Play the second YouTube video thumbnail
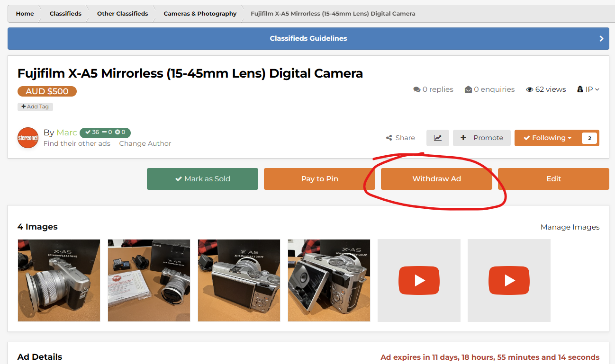Viewport: 615px width, 364px height. tap(509, 280)
